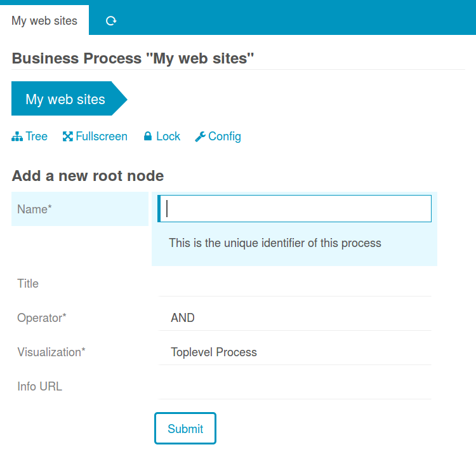Click into the Info URL field
Screen dimensions: 476x454
pos(296,387)
